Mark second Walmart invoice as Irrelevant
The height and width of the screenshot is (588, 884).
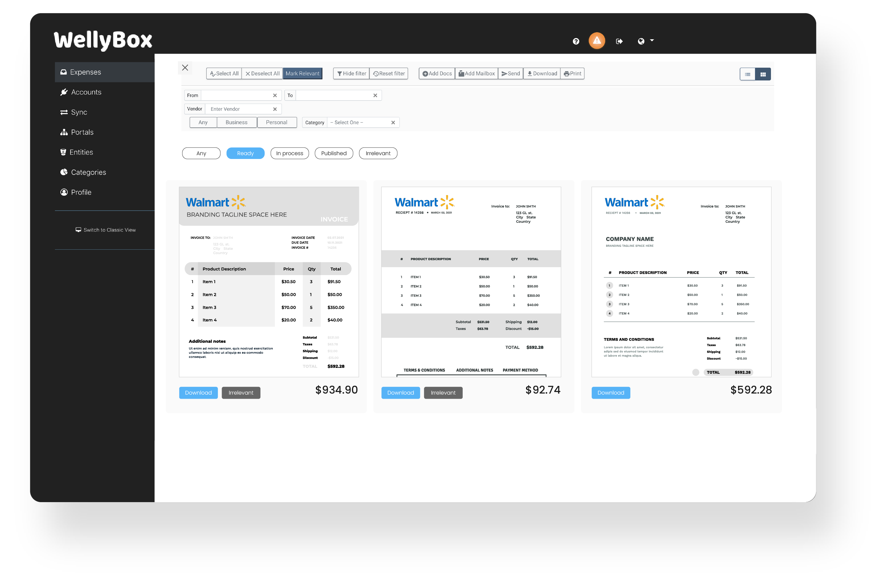coord(443,392)
